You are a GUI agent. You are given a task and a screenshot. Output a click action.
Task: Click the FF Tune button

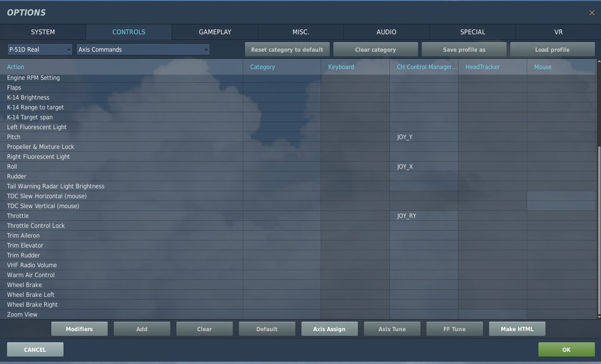(x=454, y=329)
